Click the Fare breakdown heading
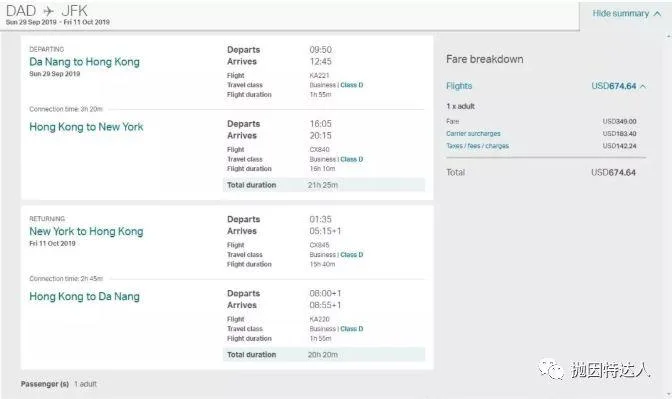Viewport: 672px width, 399px height. (x=484, y=59)
